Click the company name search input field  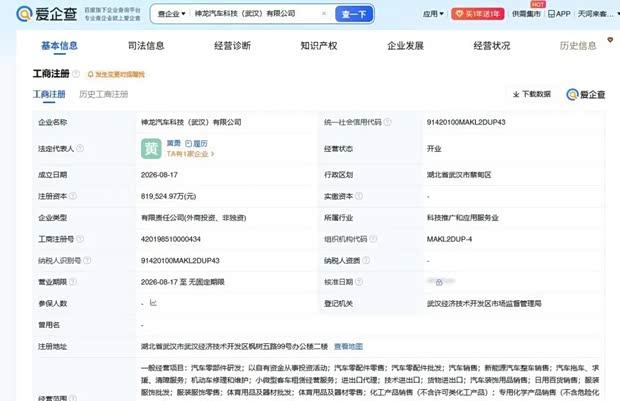pos(255,14)
